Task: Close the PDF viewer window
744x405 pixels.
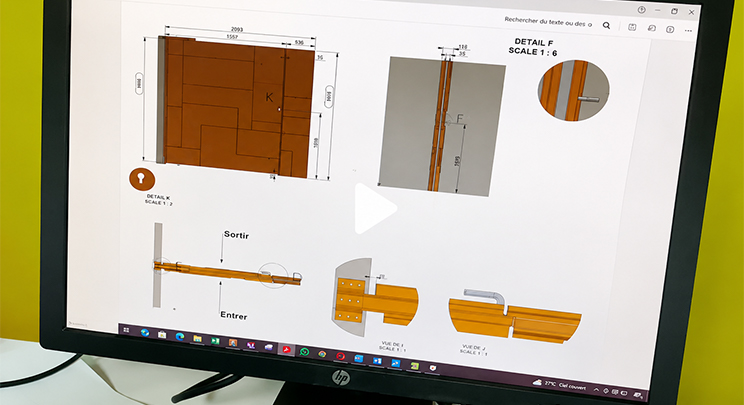Action: point(691,12)
